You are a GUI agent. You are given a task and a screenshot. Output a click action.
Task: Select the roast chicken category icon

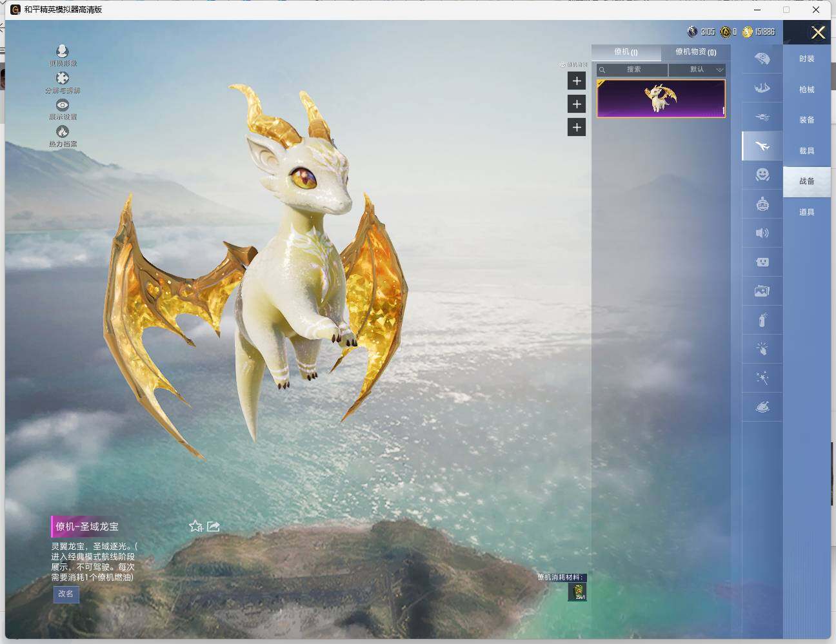point(762,407)
